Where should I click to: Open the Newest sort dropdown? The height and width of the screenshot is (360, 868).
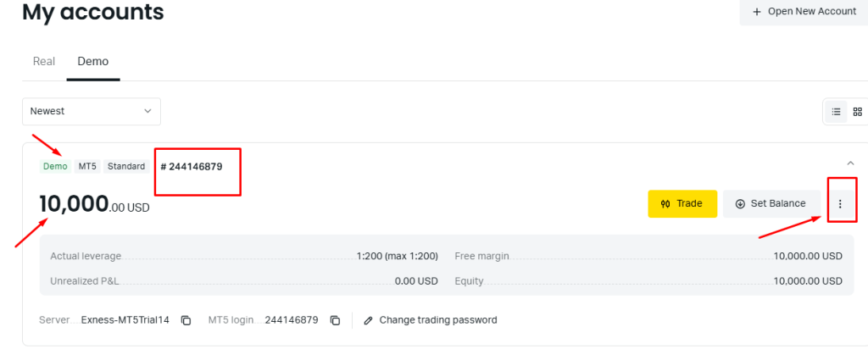pos(92,111)
